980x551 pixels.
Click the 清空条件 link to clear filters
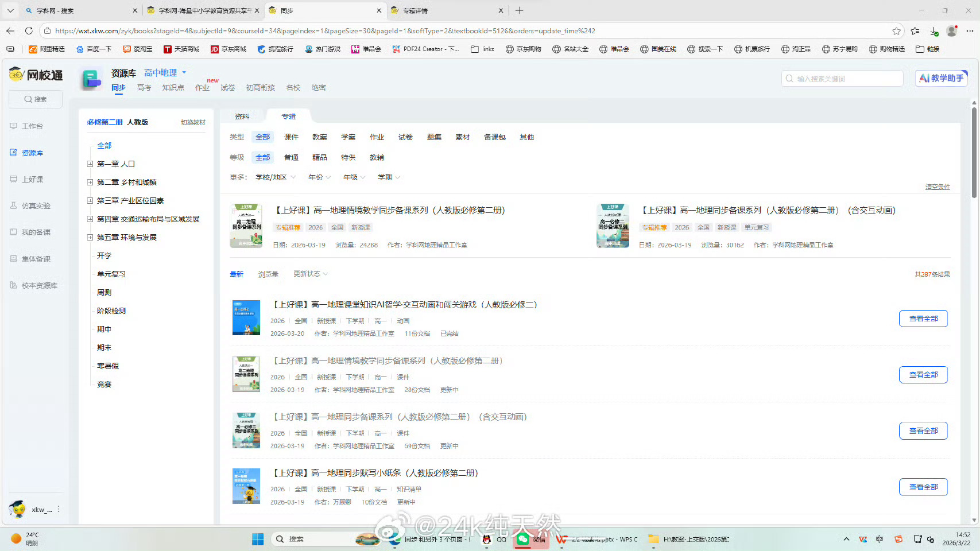[x=938, y=186]
